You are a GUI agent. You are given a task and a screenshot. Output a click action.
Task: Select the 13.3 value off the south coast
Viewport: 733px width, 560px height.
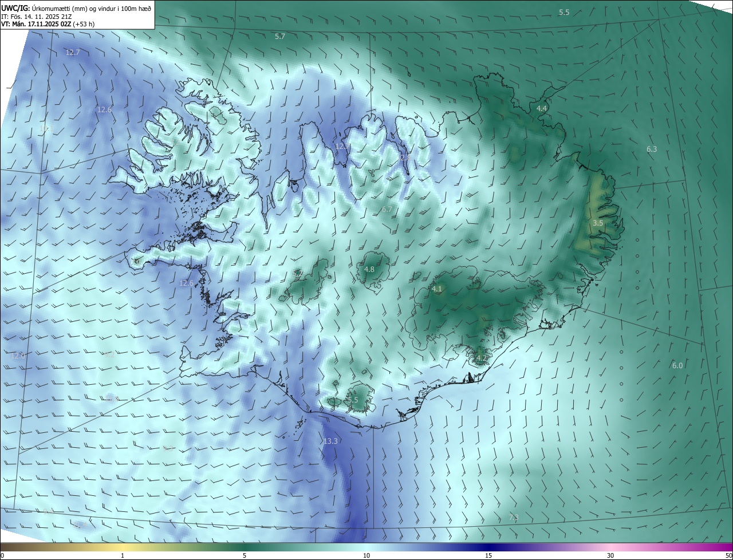point(330,441)
